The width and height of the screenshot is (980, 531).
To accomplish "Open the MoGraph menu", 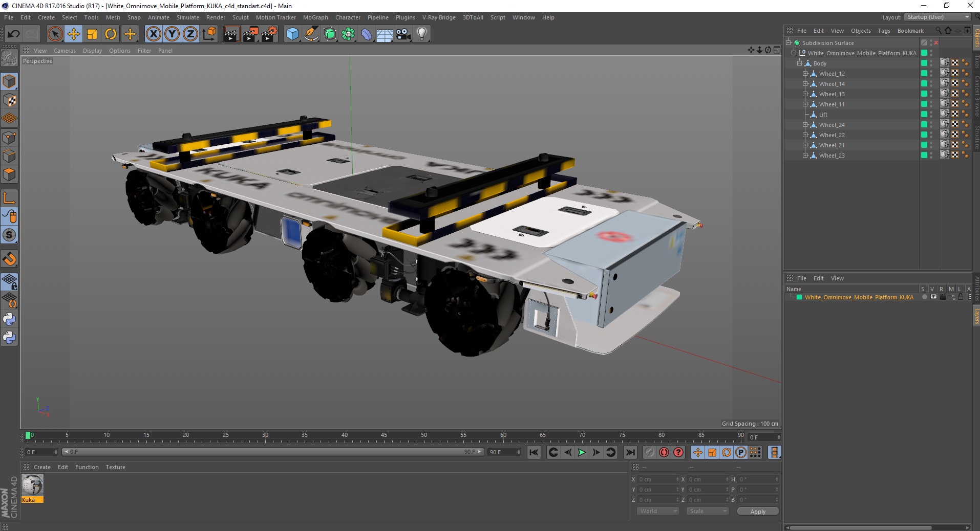I will pos(315,17).
